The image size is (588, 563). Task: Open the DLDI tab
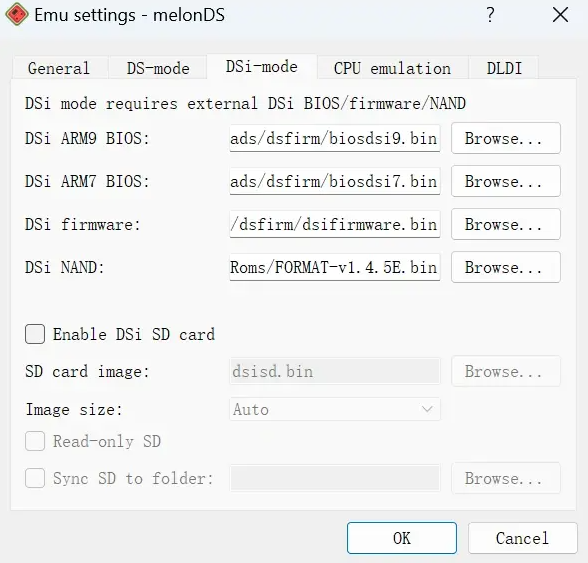tap(504, 68)
